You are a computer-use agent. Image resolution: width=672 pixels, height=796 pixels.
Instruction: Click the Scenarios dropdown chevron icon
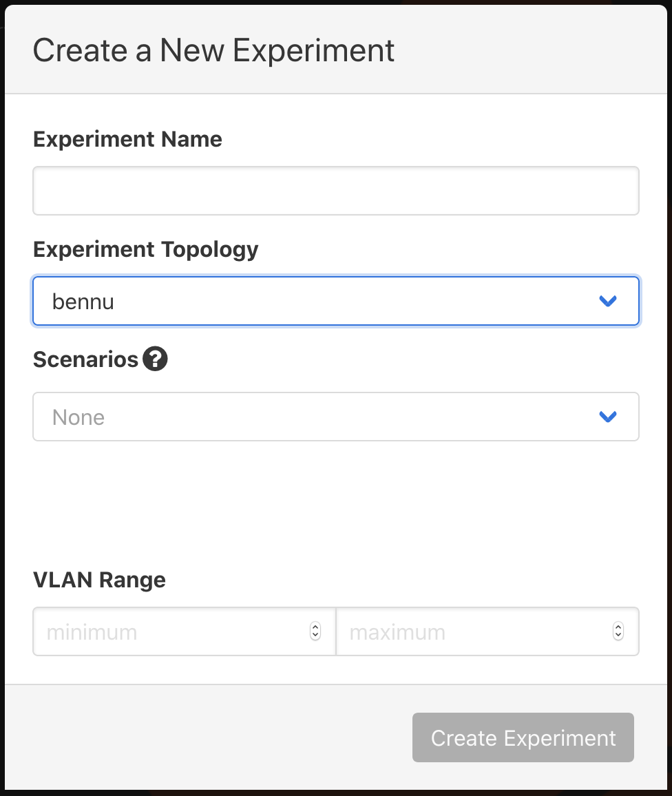point(607,417)
